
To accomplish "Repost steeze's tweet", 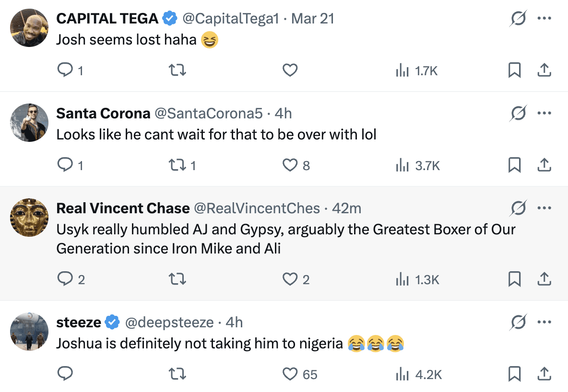I will (x=178, y=374).
